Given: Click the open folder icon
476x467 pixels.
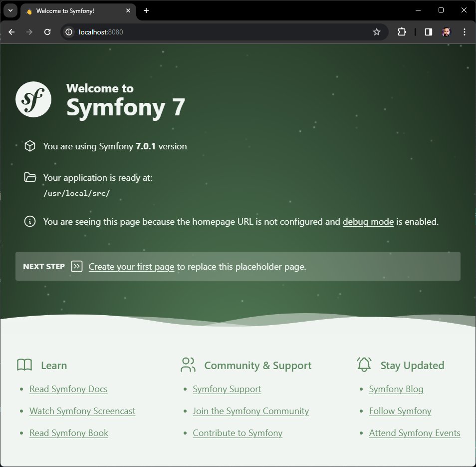Looking at the screenshot, I should coord(30,177).
